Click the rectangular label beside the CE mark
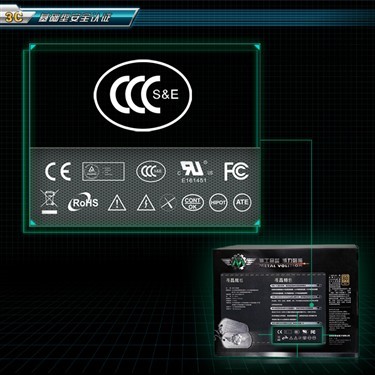This screenshot has width=375, height=375. point(104,172)
